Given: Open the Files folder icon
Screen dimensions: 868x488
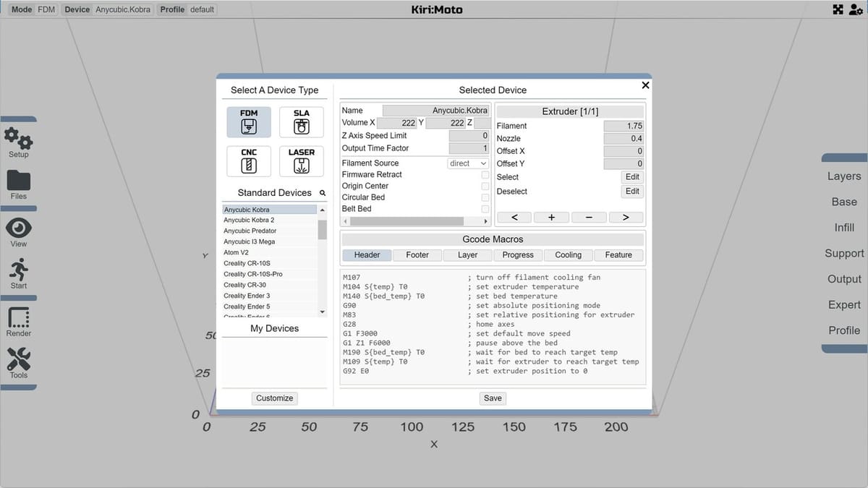Looking at the screenshot, I should (18, 185).
